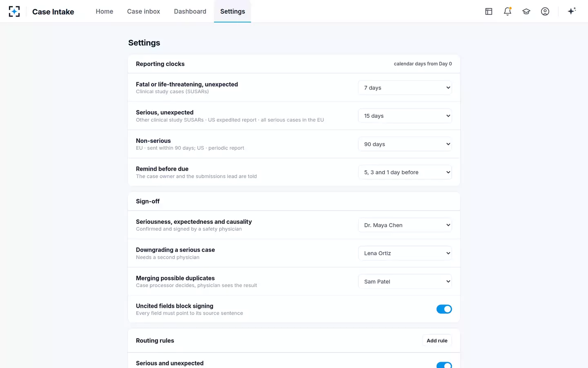This screenshot has height=368, width=588.
Task: Go to the Home tab
Action: coord(105,11)
